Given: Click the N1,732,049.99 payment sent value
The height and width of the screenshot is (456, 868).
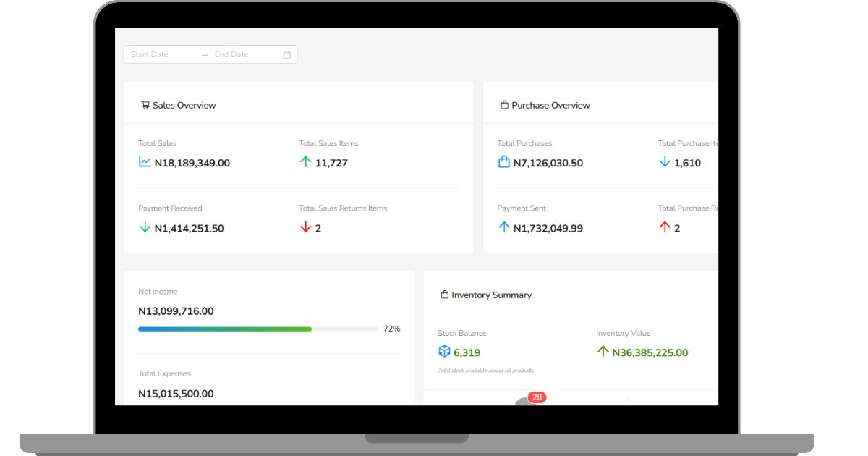Looking at the screenshot, I should click(548, 228).
